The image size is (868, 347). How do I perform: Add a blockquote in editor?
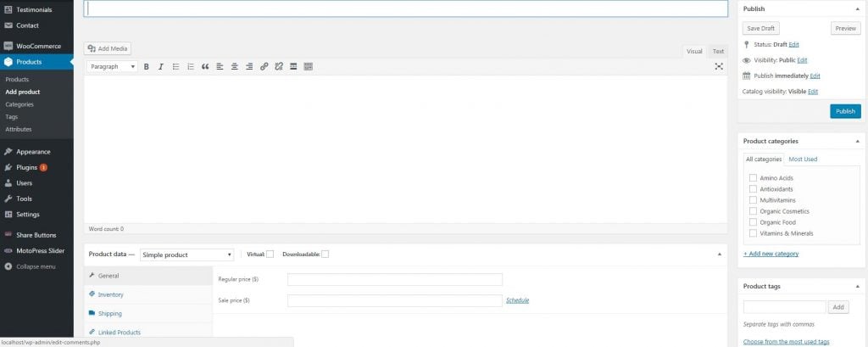205,66
